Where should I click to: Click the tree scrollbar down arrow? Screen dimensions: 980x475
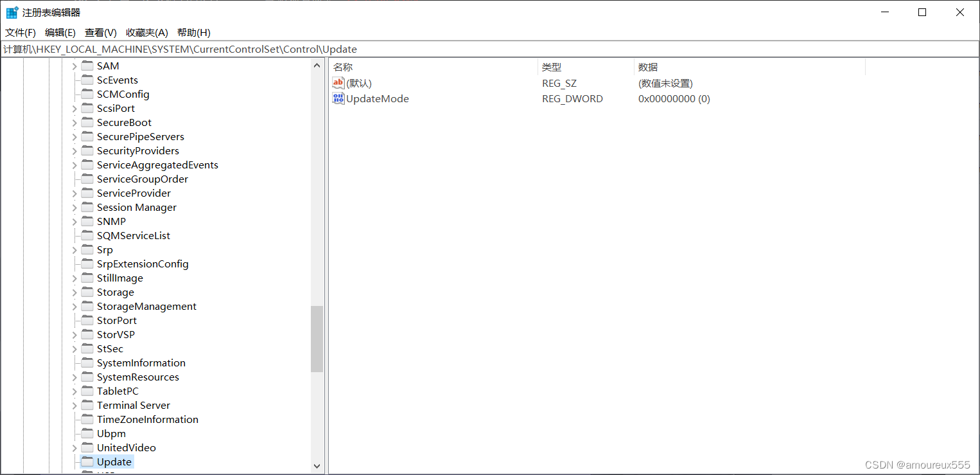317,466
